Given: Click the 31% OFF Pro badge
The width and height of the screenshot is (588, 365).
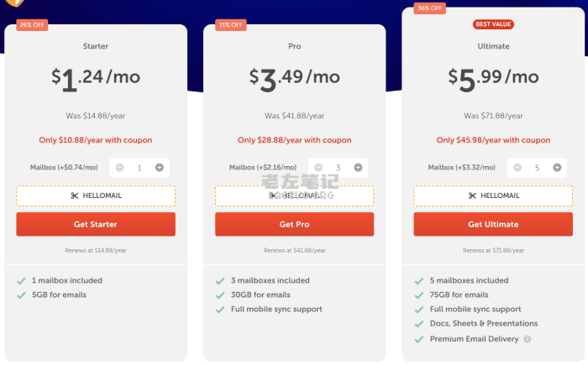Looking at the screenshot, I should 231,24.
